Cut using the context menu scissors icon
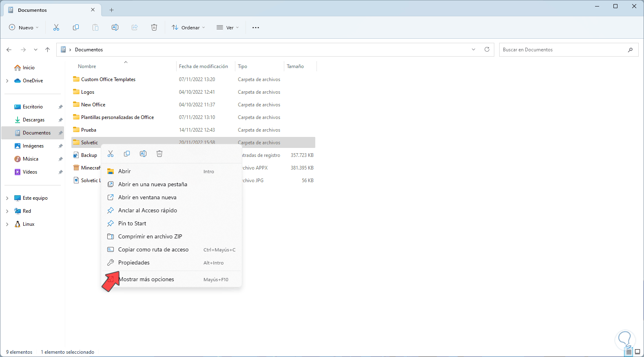This screenshot has height=357, width=644. [111, 154]
